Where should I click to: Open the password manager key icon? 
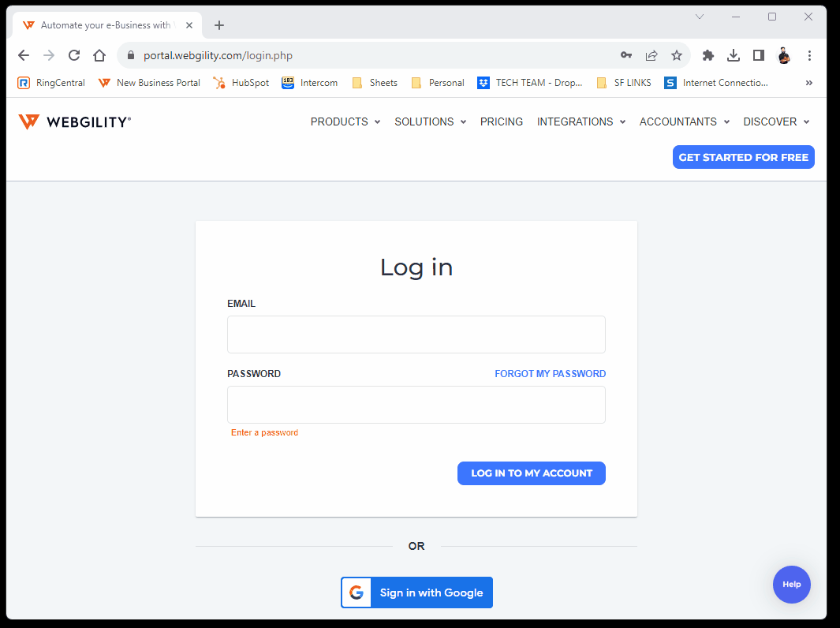(x=625, y=55)
